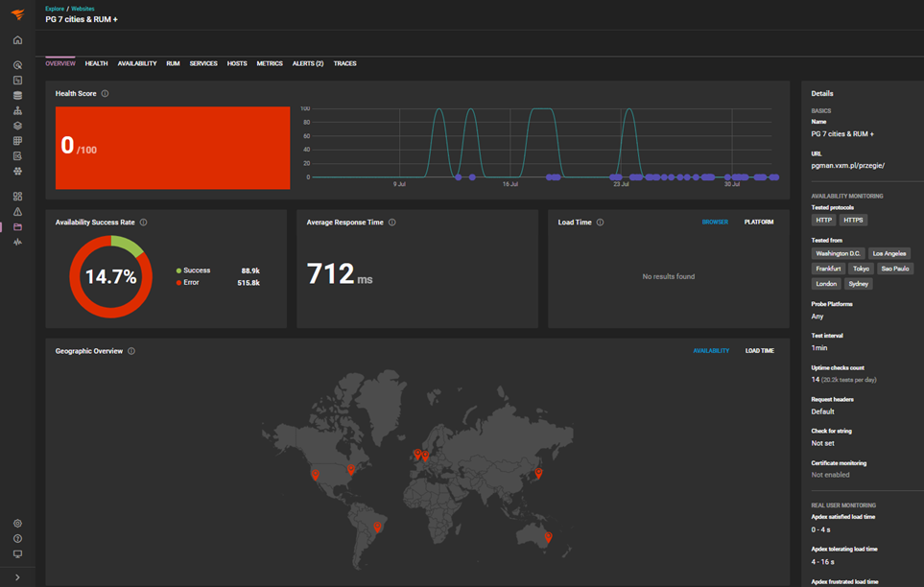Open the waveform metrics sidebar icon
The image size is (924, 587).
click(x=17, y=243)
